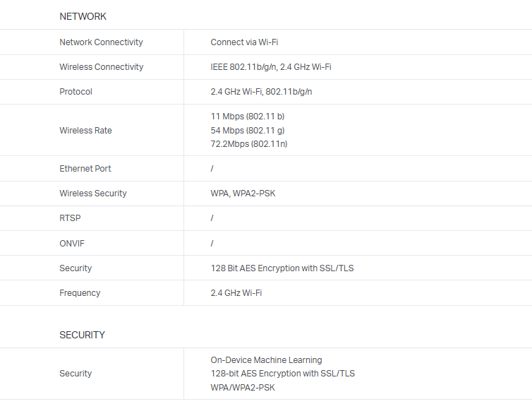Select the Wireless Security label
Image resolution: width=532 pixels, height=404 pixels.
(93, 194)
